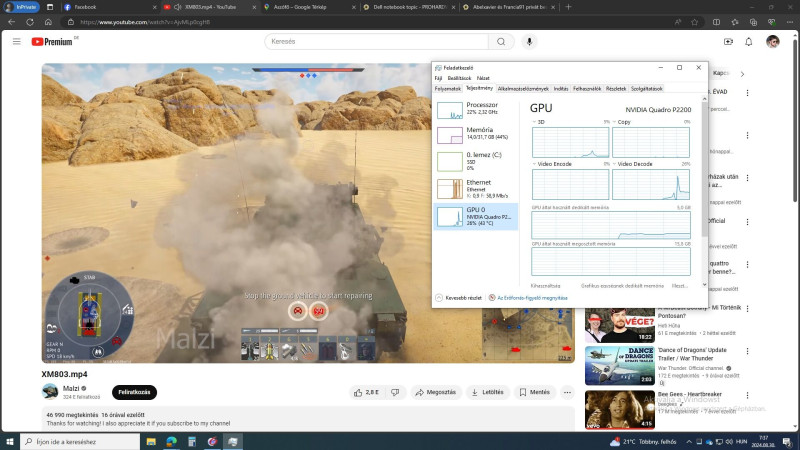Select Ethernet in performance list
The width and height of the screenshot is (800, 450).
476,188
